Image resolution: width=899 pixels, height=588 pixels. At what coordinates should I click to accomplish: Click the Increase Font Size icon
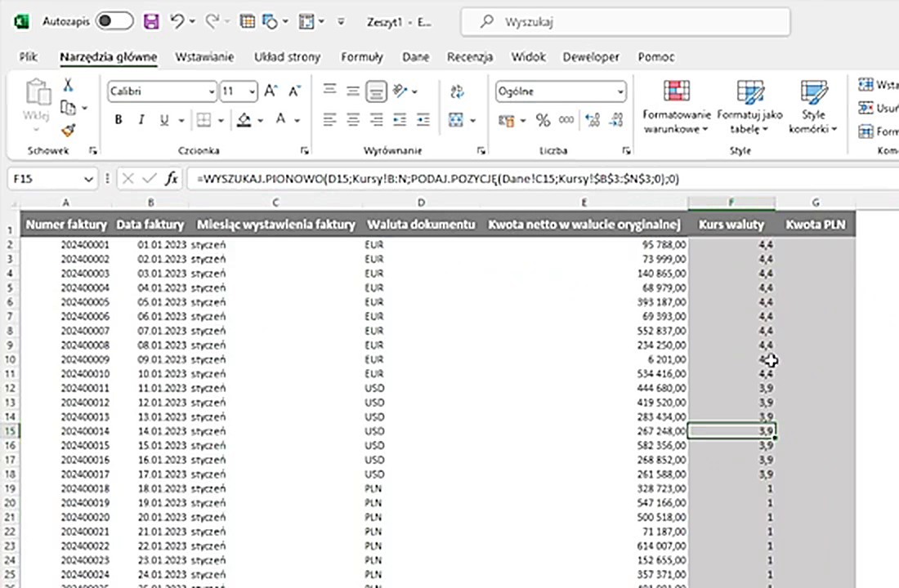(271, 91)
